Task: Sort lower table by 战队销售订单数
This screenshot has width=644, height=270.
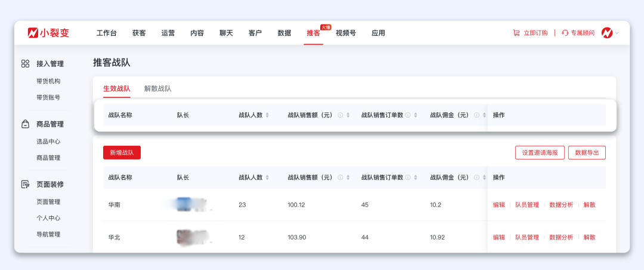Action: click(x=416, y=177)
